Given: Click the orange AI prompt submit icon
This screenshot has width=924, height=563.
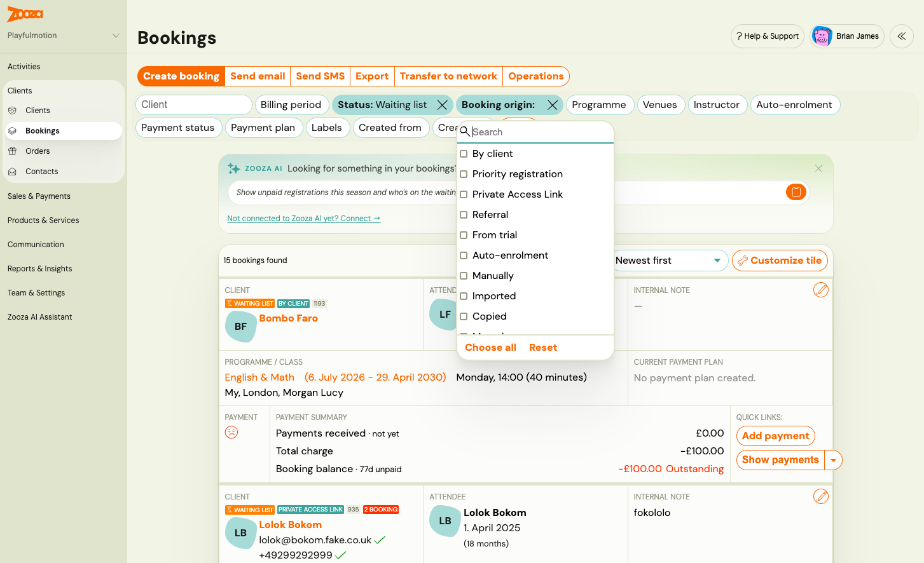Looking at the screenshot, I should 796,192.
